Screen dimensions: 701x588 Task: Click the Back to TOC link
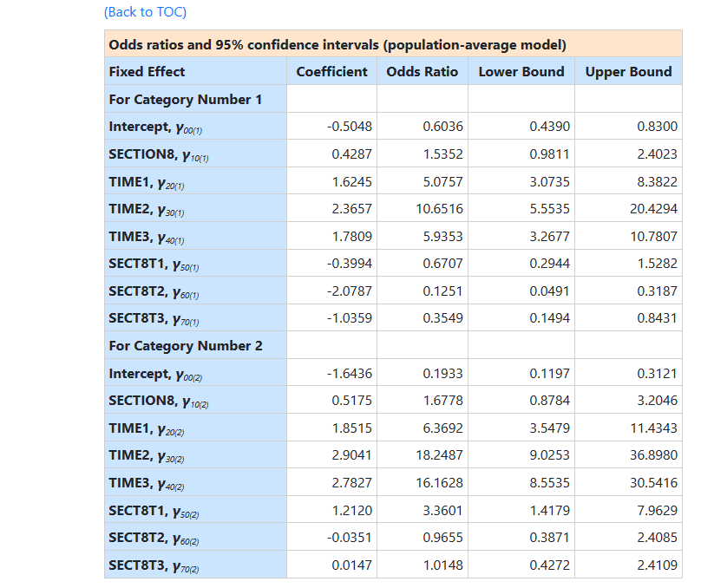click(x=145, y=12)
